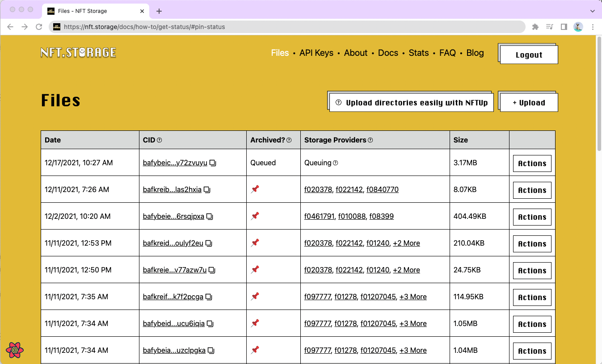Copy the bafybeic...y72zvuyu CID
Viewport: 602px width, 364px height.
tap(213, 163)
